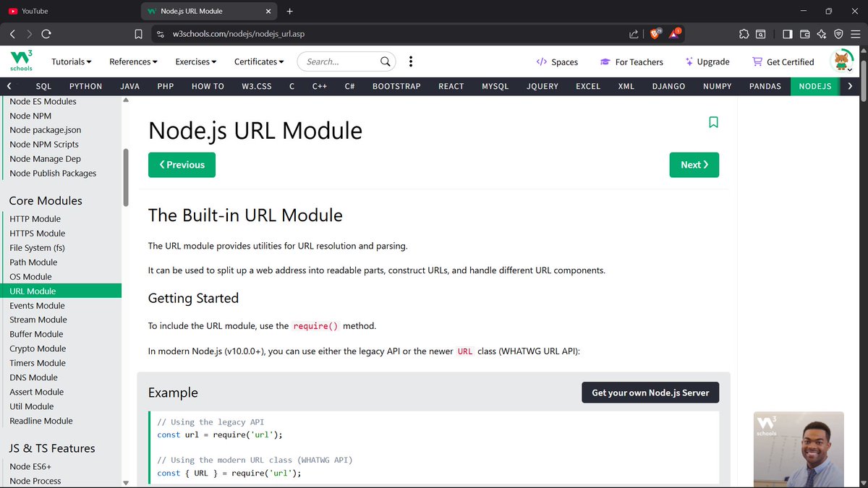Expand the Certificates dropdown

pyautogui.click(x=259, y=61)
